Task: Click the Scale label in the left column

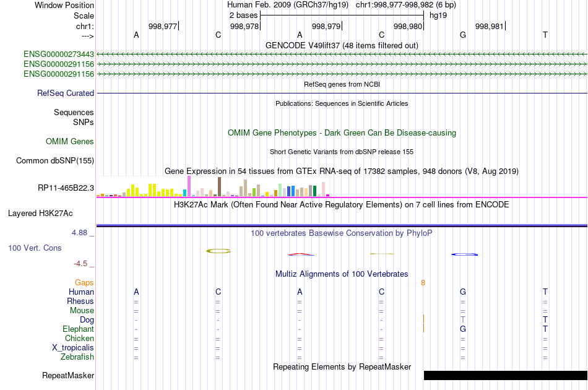Action: 84,15
